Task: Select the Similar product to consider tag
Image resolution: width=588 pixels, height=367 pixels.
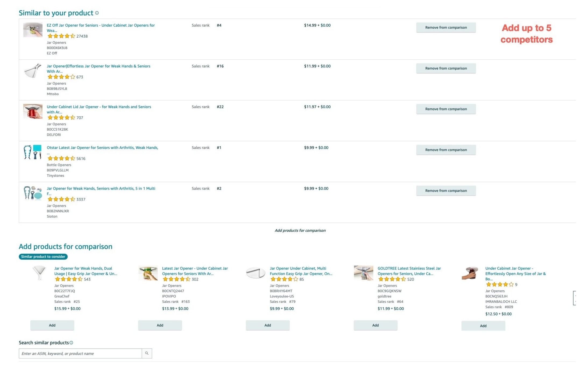Action: (x=43, y=257)
